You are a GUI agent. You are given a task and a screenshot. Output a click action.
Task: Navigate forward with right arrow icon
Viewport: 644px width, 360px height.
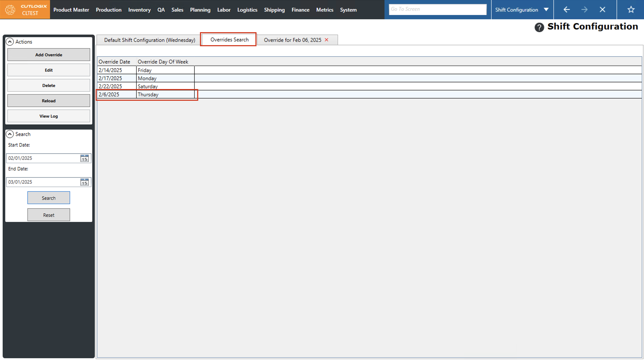click(x=584, y=10)
